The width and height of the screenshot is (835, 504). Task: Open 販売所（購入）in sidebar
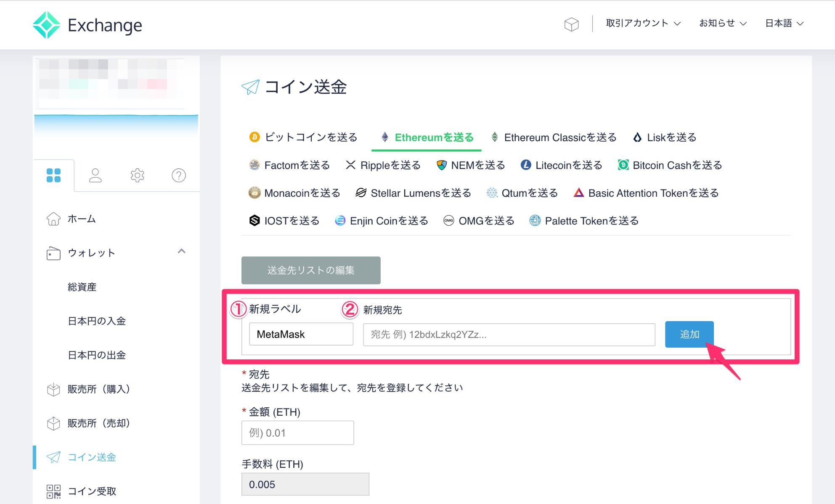click(99, 389)
